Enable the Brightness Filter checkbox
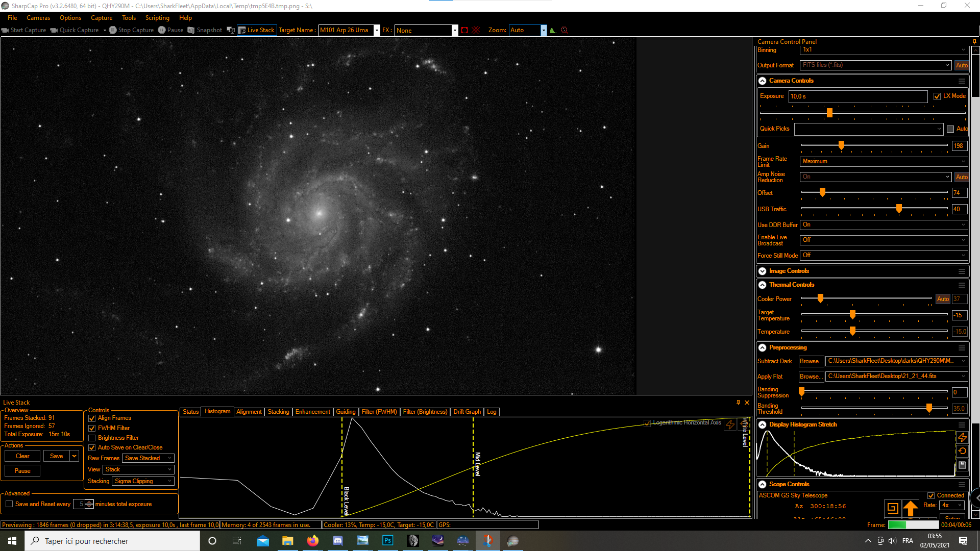Screen dimensions: 980x551 pyautogui.click(x=92, y=438)
